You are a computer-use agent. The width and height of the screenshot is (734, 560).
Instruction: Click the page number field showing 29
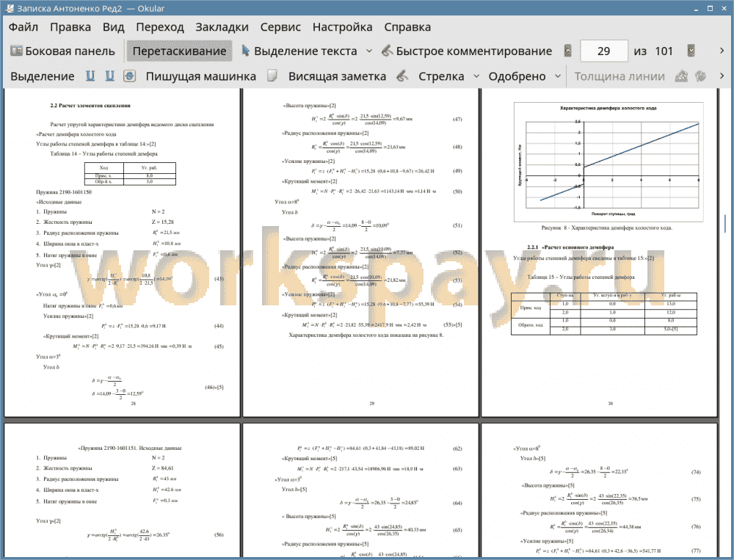[604, 51]
